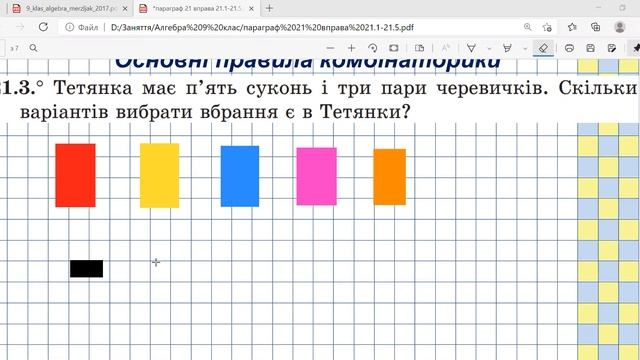
Task: Go forward in browser history
Action: (x=20, y=27)
